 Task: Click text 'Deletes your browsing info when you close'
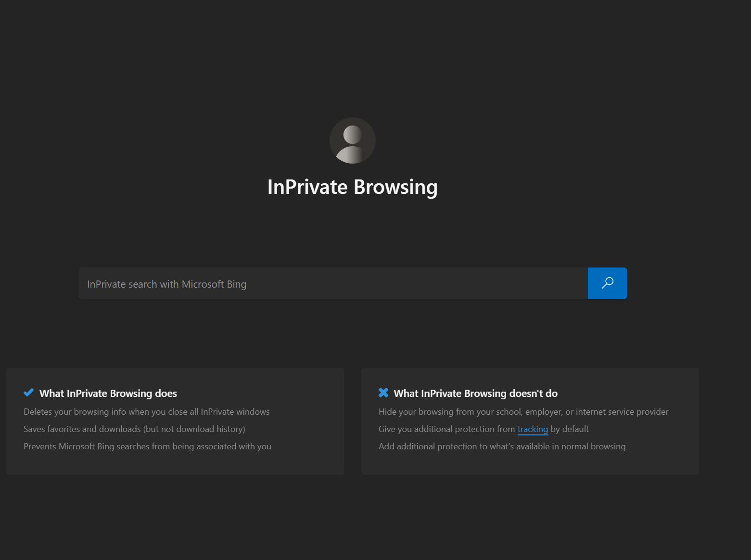coord(105,412)
